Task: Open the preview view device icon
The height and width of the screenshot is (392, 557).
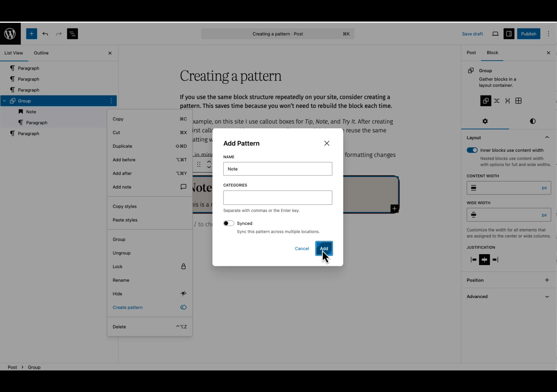Action: 495,34
